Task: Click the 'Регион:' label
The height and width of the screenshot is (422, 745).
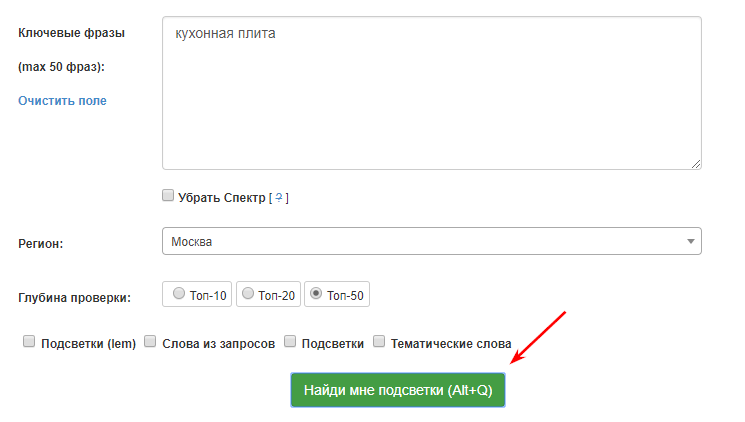Action: [x=40, y=244]
